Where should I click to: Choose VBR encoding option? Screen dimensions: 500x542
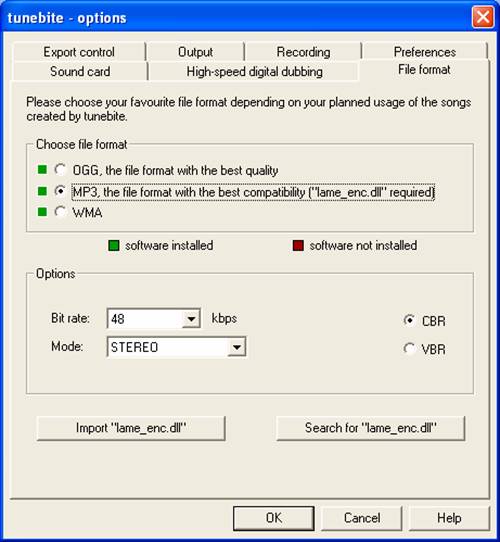tap(409, 348)
